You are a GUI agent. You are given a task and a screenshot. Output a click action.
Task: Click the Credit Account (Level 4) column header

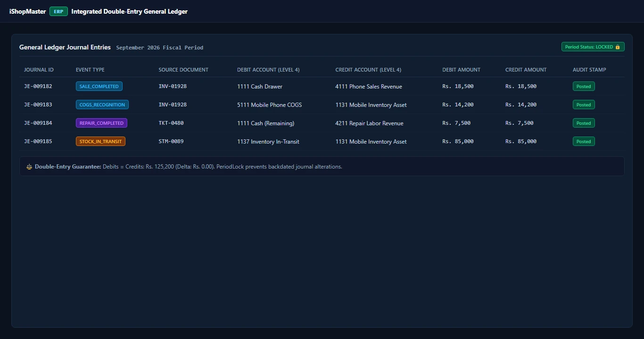pyautogui.click(x=368, y=70)
